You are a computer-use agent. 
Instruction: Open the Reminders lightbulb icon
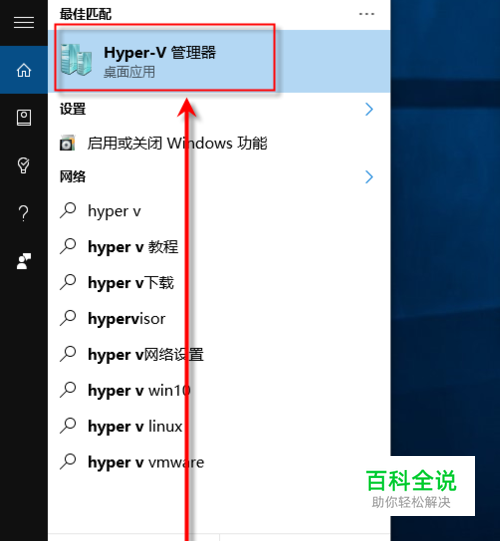(23, 165)
